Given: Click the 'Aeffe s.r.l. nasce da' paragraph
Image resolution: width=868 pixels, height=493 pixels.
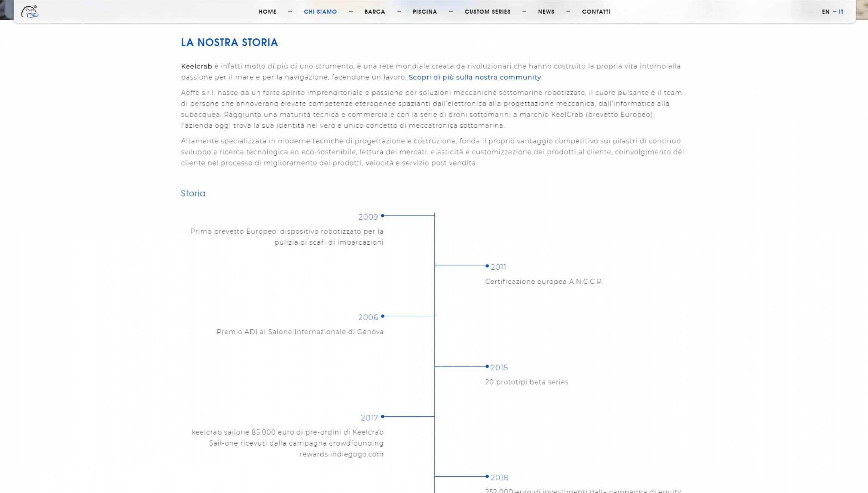Looking at the screenshot, I should (x=432, y=109).
